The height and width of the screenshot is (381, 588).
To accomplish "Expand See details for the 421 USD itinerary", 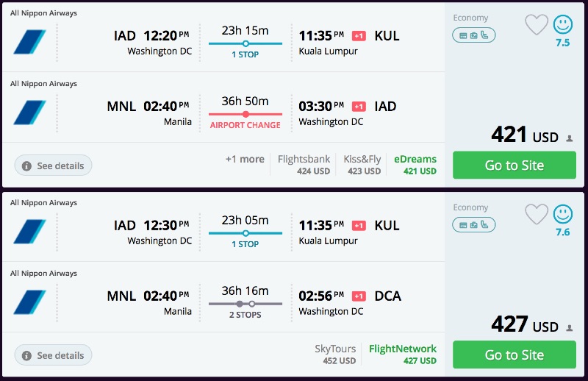I will click(x=54, y=165).
